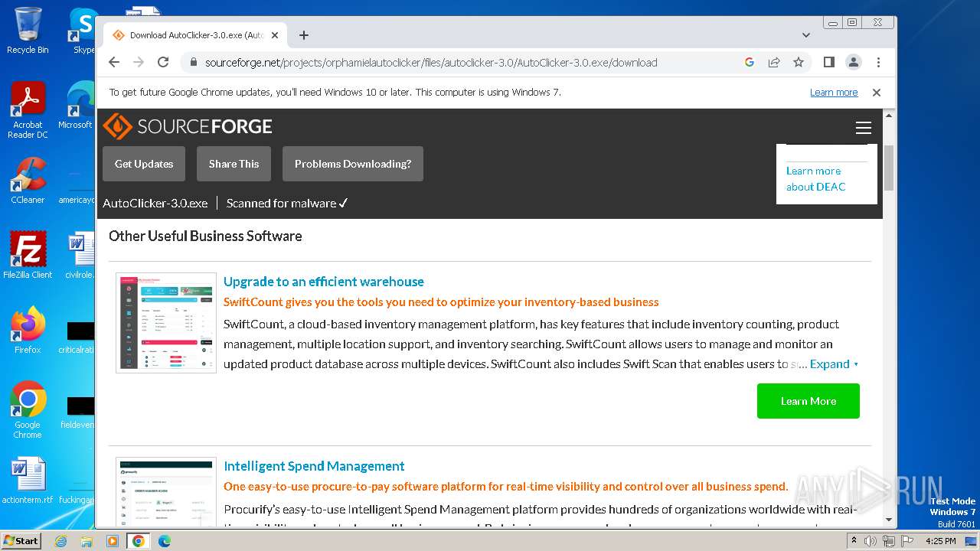Image resolution: width=980 pixels, height=551 pixels.
Task: Click the SourceForge logo
Action: click(x=188, y=126)
